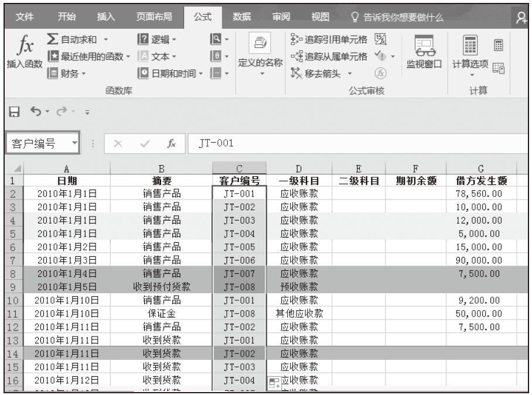Expand the AutoSum (自动求和) dropdown

pyautogui.click(x=105, y=40)
